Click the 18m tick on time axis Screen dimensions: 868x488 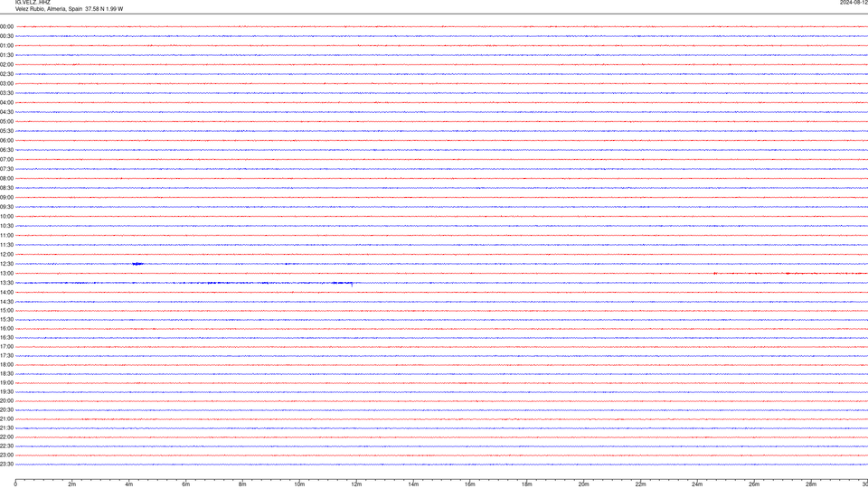(527, 484)
